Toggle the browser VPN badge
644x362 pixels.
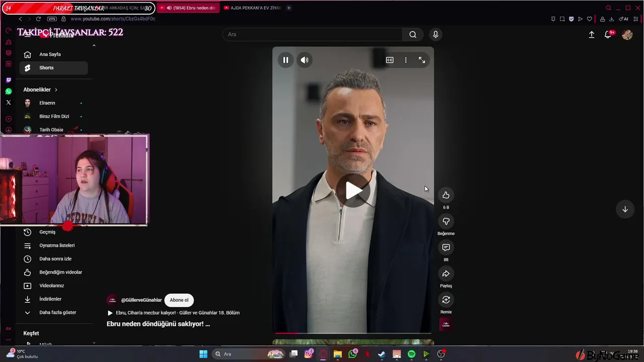click(52, 19)
